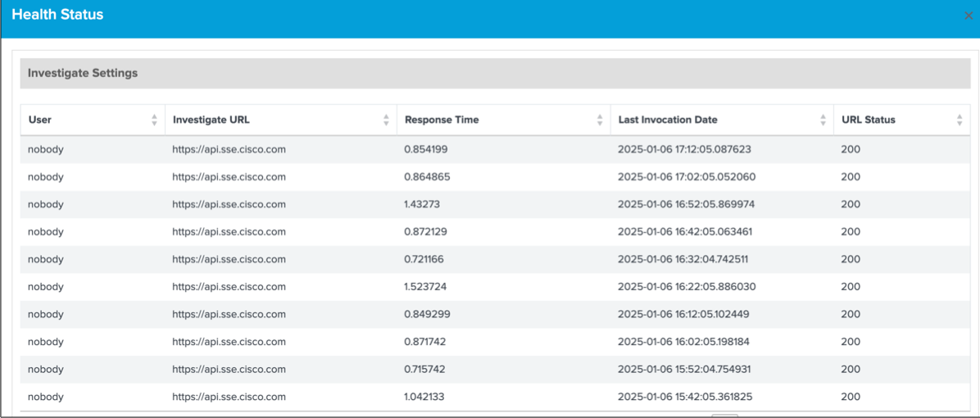
Task: Open the URL in the first table row
Action: point(229,149)
